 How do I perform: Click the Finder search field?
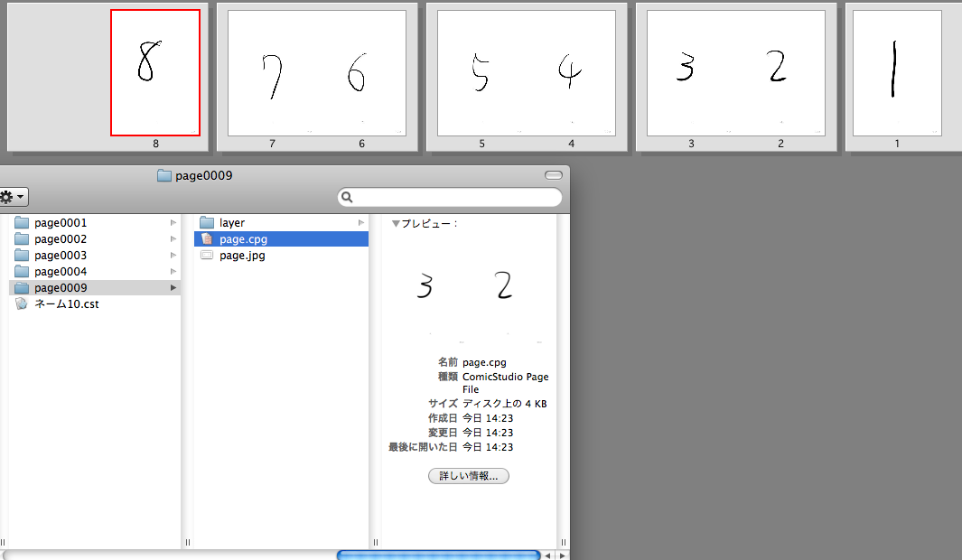tap(450, 197)
